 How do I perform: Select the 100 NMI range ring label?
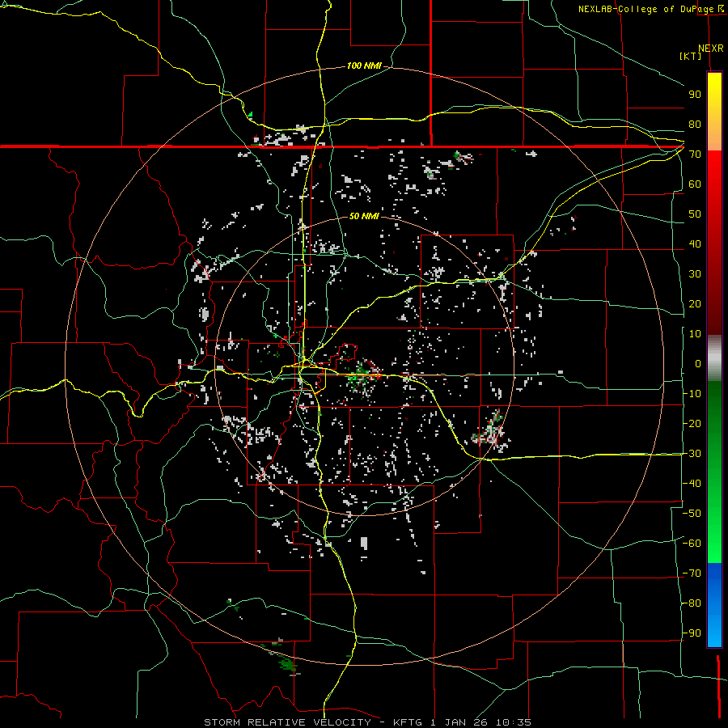365,66
